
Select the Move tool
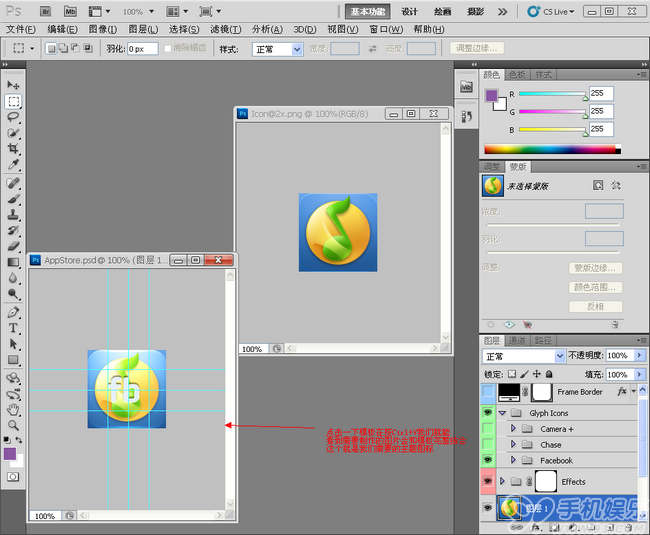[x=13, y=85]
